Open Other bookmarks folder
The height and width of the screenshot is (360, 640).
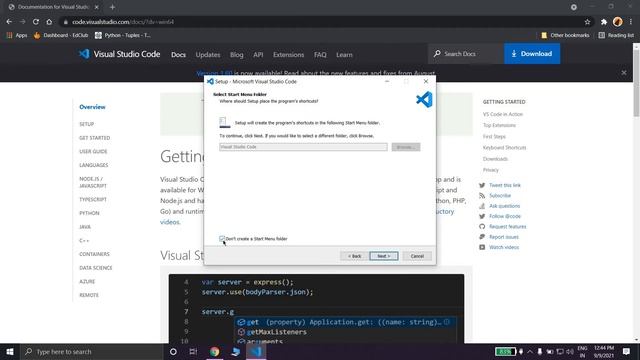pos(565,36)
